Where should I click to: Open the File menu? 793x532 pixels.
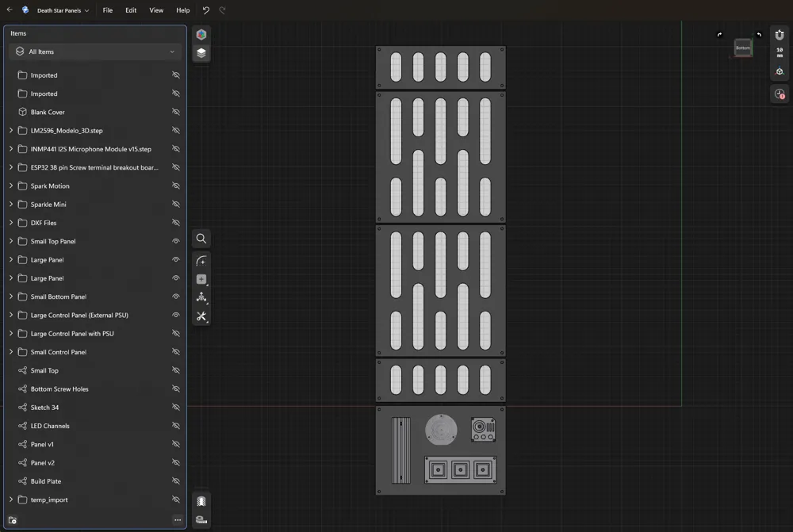(107, 10)
